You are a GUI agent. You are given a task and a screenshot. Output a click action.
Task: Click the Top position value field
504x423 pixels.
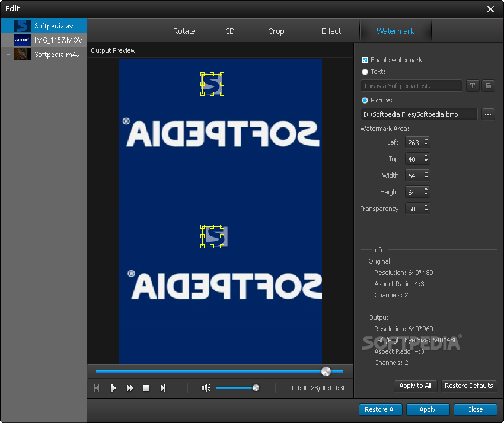pyautogui.click(x=414, y=159)
